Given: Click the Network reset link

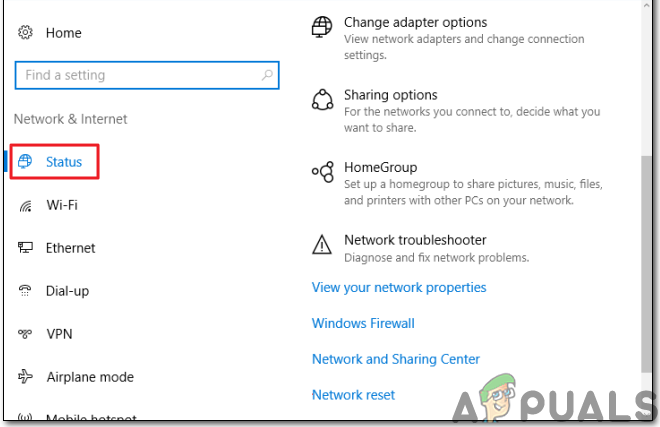Looking at the screenshot, I should point(353,395).
